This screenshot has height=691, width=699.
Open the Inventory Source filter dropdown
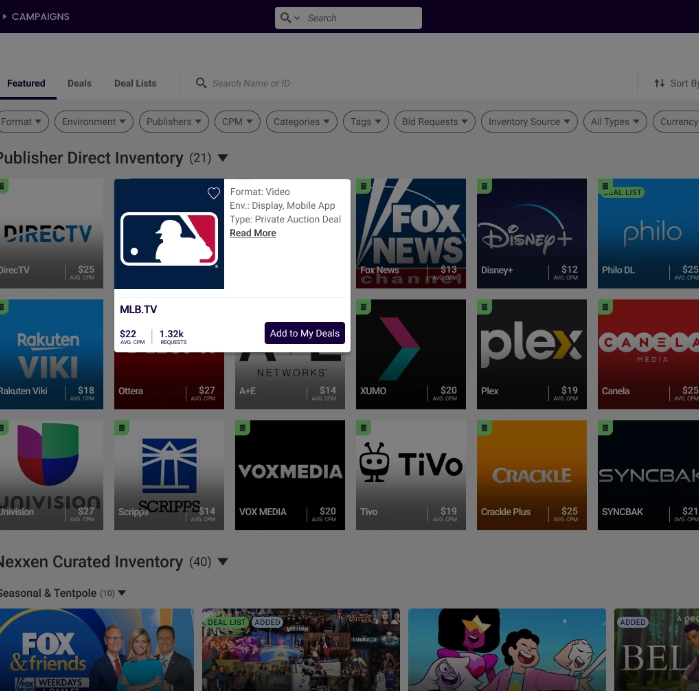tap(529, 122)
